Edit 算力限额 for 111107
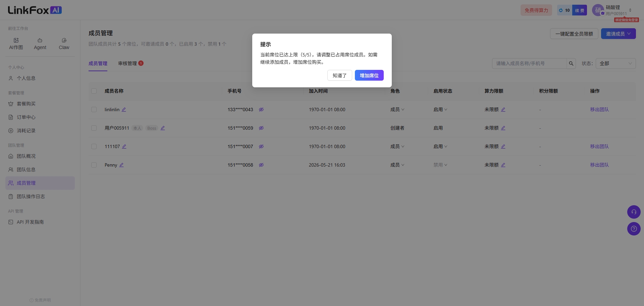644x306 pixels. (x=503, y=146)
